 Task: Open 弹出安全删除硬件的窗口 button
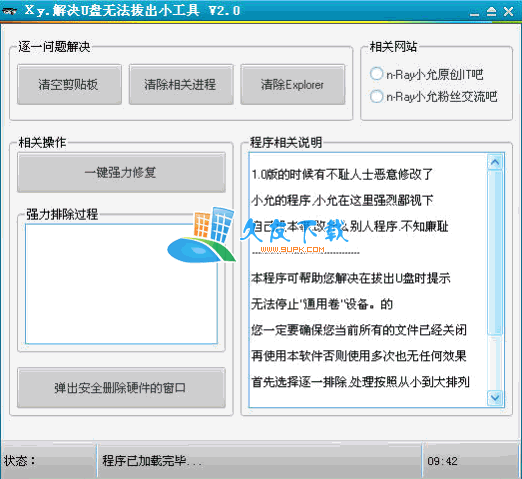(x=121, y=388)
